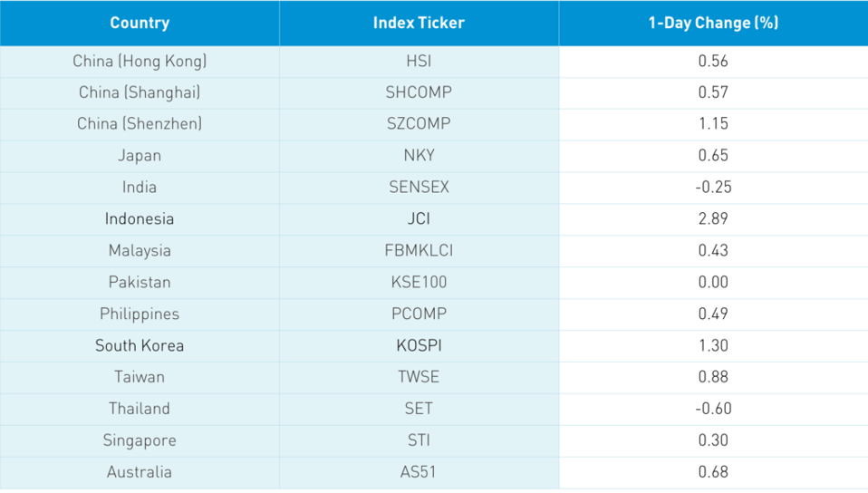Click the SZCOMP 1.15 change value
The height and width of the screenshot is (493, 868).
coord(713,123)
